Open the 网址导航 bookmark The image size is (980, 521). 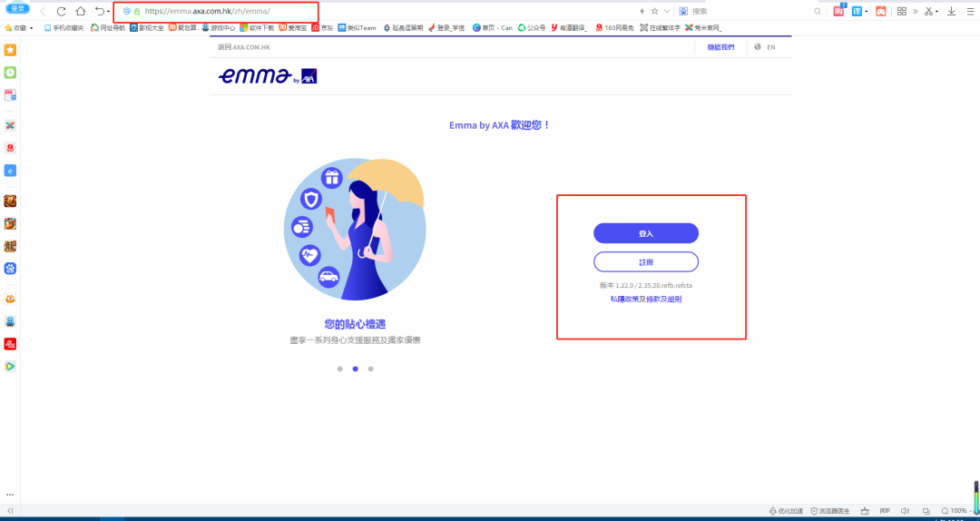(x=107, y=28)
